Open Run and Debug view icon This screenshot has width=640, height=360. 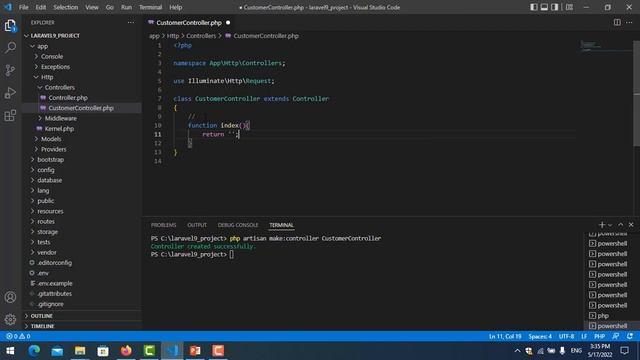tap(10, 93)
